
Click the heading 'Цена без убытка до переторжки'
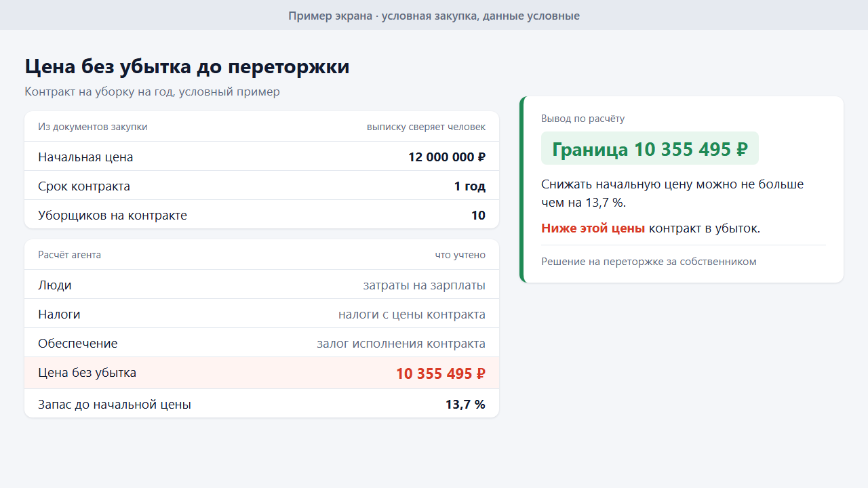click(x=187, y=67)
